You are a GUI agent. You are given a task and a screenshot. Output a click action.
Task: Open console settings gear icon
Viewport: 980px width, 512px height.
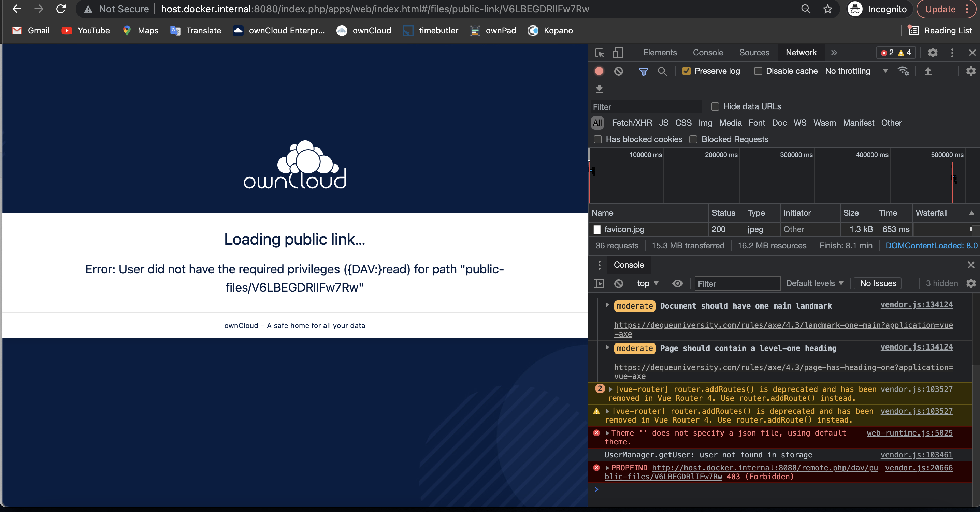[x=970, y=284]
